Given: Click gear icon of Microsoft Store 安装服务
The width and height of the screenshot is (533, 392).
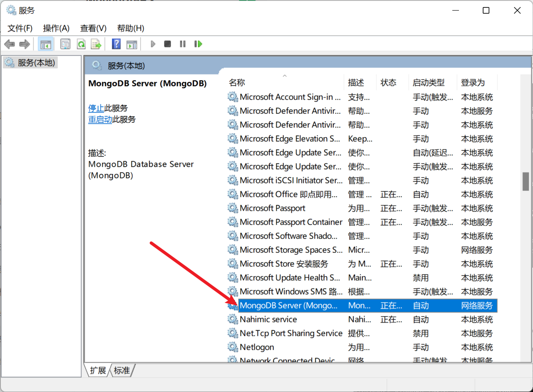Looking at the screenshot, I should pyautogui.click(x=233, y=264).
